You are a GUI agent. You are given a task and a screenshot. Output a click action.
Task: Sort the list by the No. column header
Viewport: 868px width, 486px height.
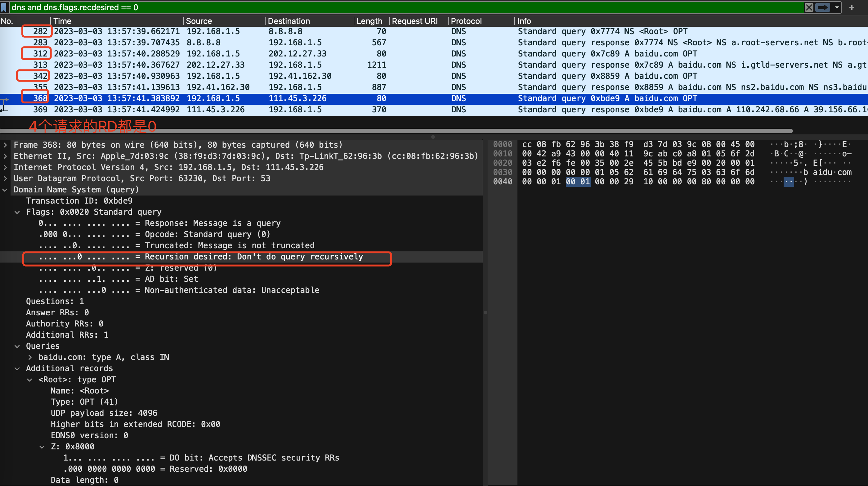(25, 21)
